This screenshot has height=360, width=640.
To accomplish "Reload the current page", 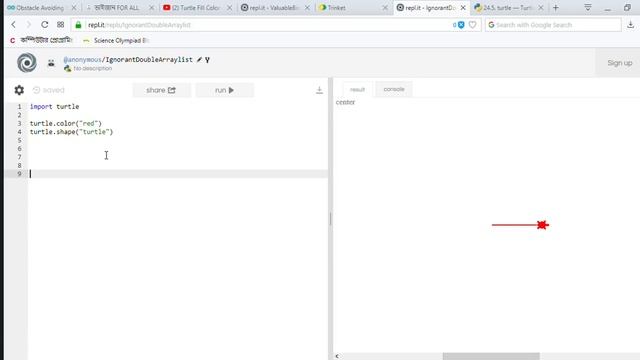I will (x=44, y=25).
